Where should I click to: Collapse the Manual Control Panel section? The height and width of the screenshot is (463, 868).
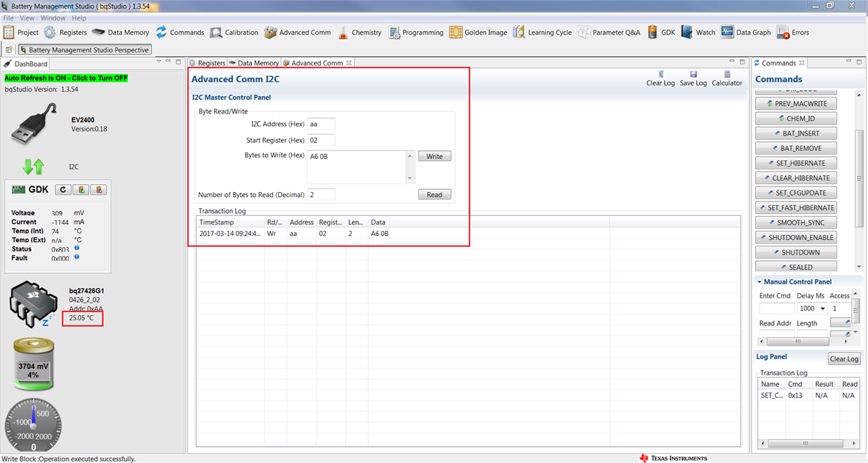pos(759,282)
